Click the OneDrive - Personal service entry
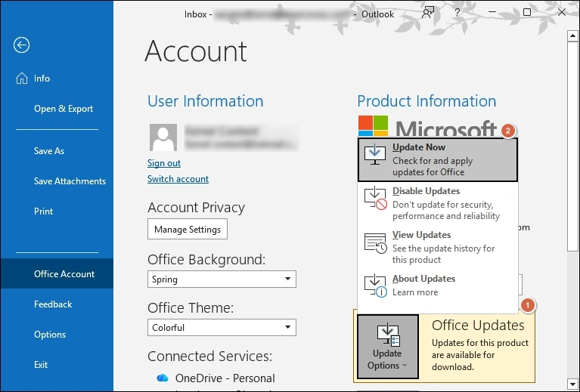 coord(216,378)
